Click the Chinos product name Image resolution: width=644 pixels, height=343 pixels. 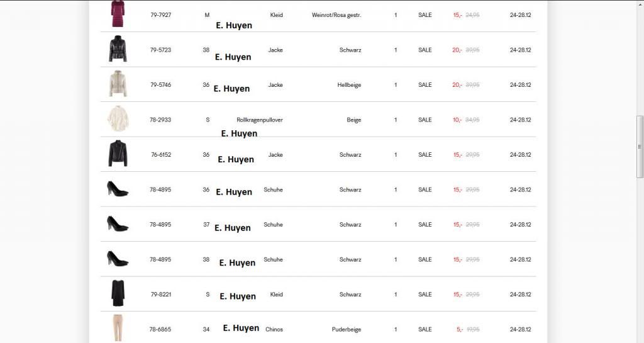(274, 329)
